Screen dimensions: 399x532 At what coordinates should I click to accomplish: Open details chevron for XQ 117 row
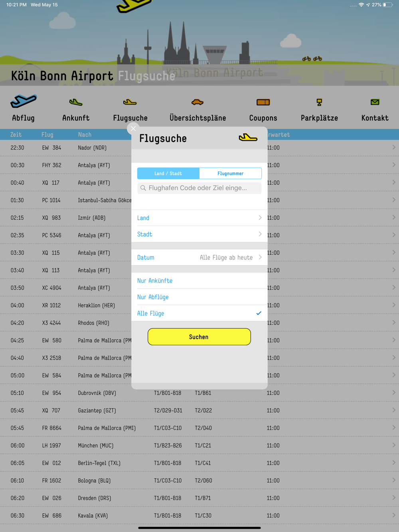394,183
